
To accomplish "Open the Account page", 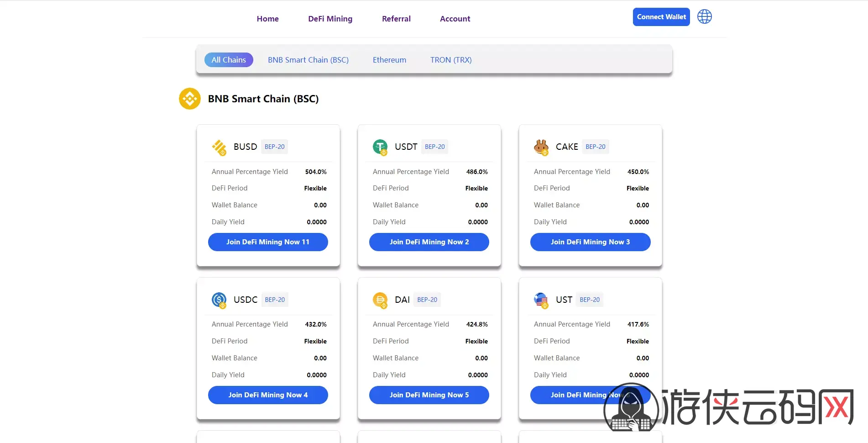I will coord(455,19).
